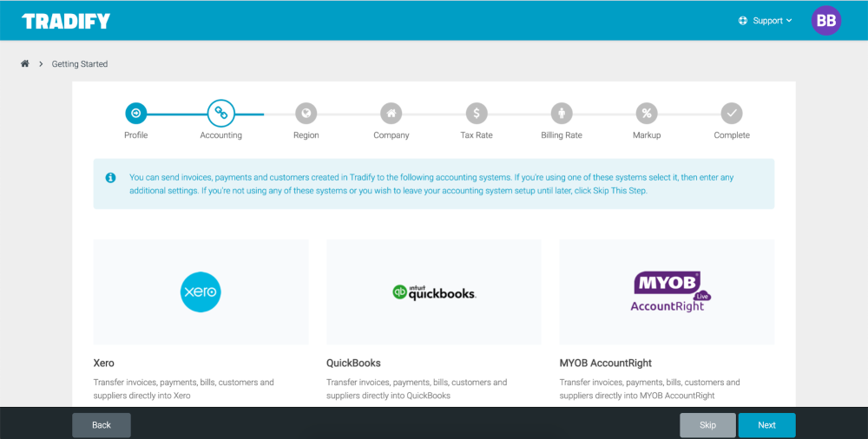
Task: Click the progress line between Profile and Accounting
Action: [x=177, y=114]
